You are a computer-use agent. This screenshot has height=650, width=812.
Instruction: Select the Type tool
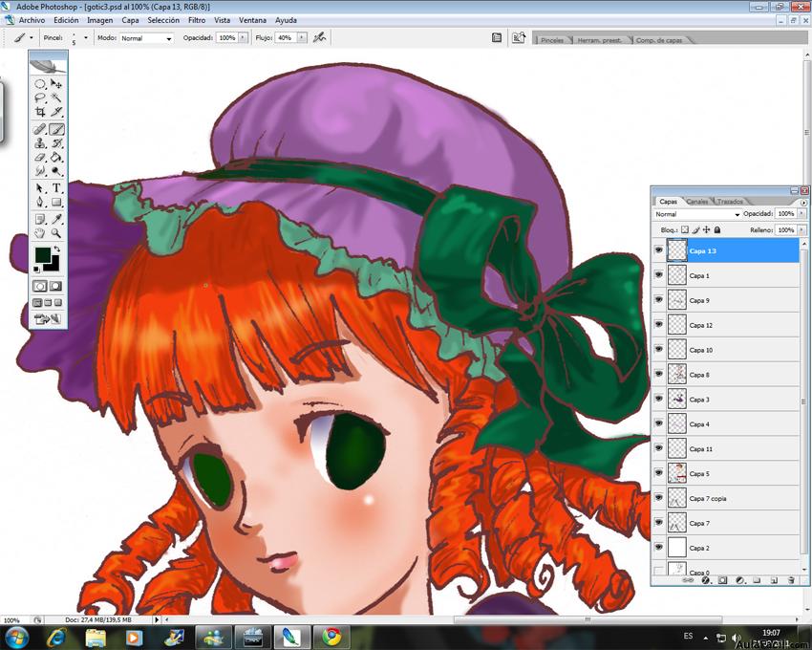(56, 188)
